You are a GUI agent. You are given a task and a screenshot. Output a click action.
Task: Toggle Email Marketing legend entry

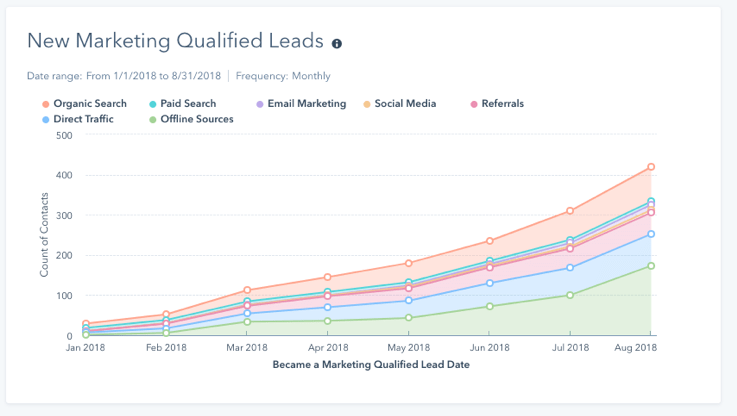(300, 104)
